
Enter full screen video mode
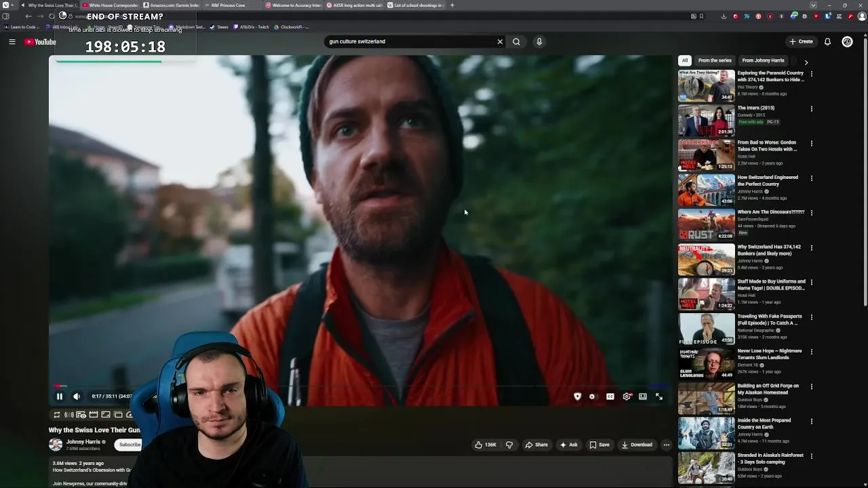click(659, 396)
